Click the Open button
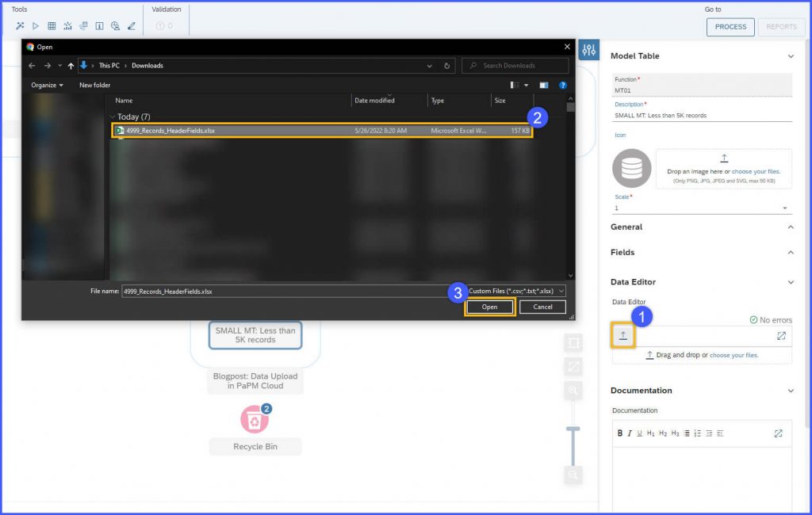Viewport: 812px width, 515px height. tap(489, 307)
